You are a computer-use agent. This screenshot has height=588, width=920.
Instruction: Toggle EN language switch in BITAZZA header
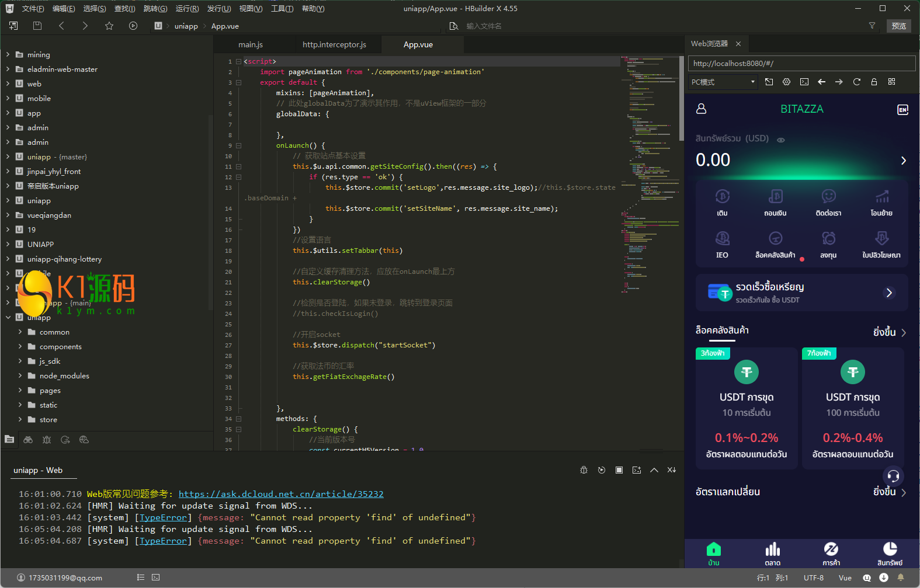[x=902, y=110]
